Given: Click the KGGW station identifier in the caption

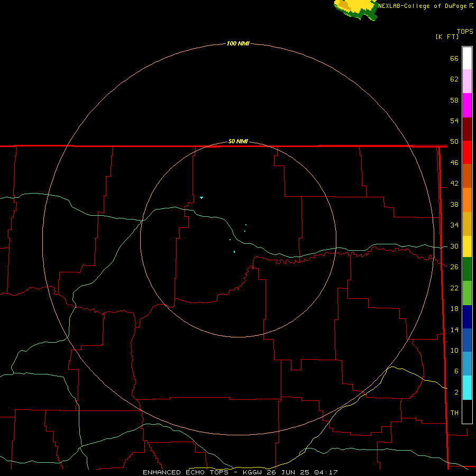Looking at the screenshot, I should tap(253, 472).
